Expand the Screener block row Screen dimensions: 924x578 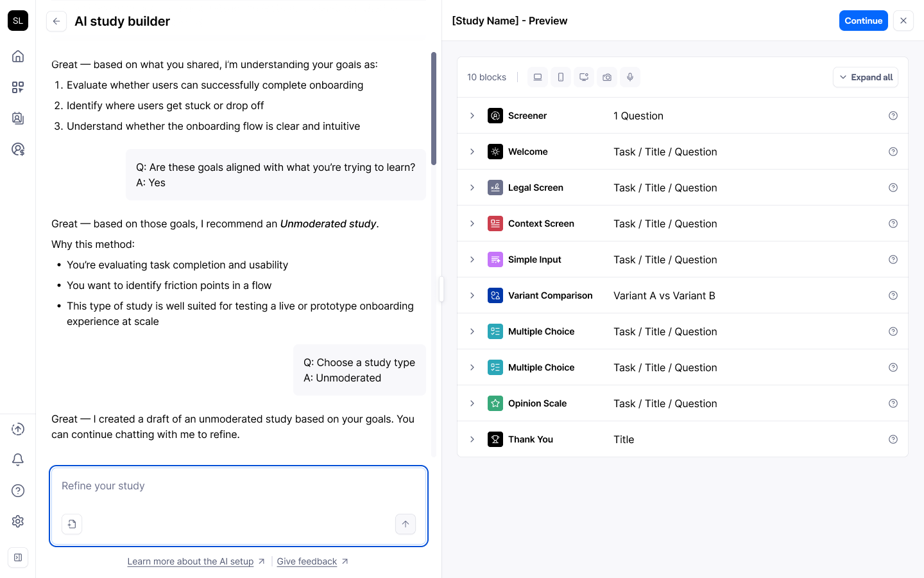click(472, 116)
